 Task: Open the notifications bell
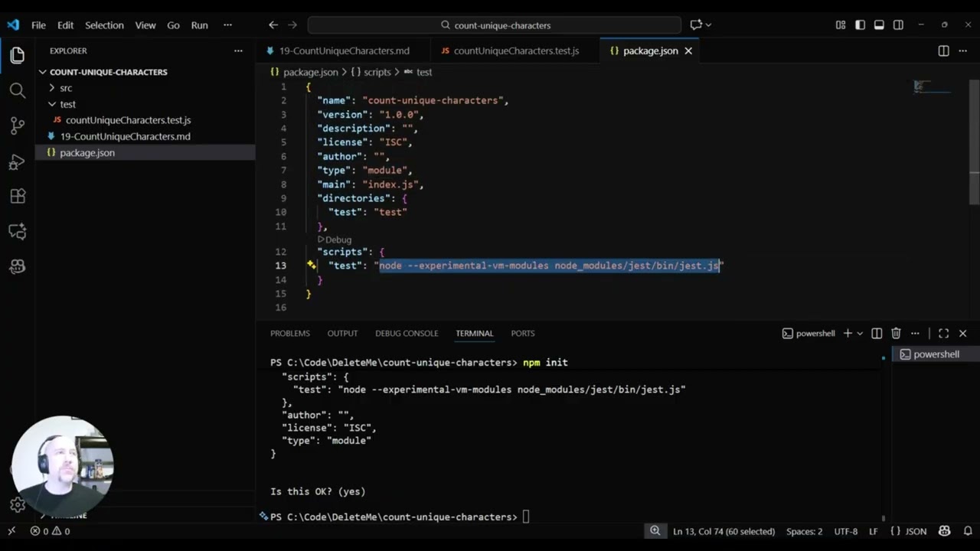point(968,531)
